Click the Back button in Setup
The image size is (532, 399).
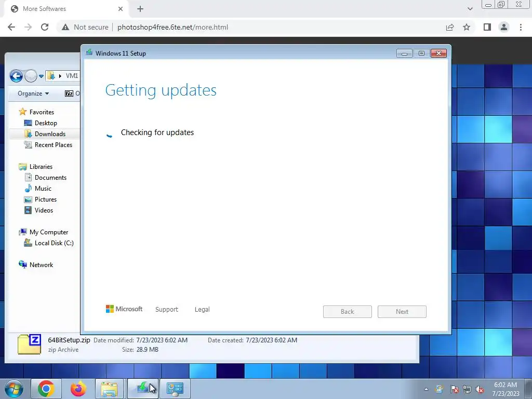pos(348,312)
